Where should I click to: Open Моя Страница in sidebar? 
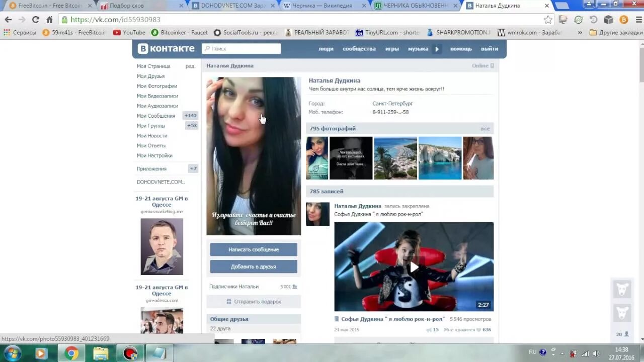(x=153, y=66)
